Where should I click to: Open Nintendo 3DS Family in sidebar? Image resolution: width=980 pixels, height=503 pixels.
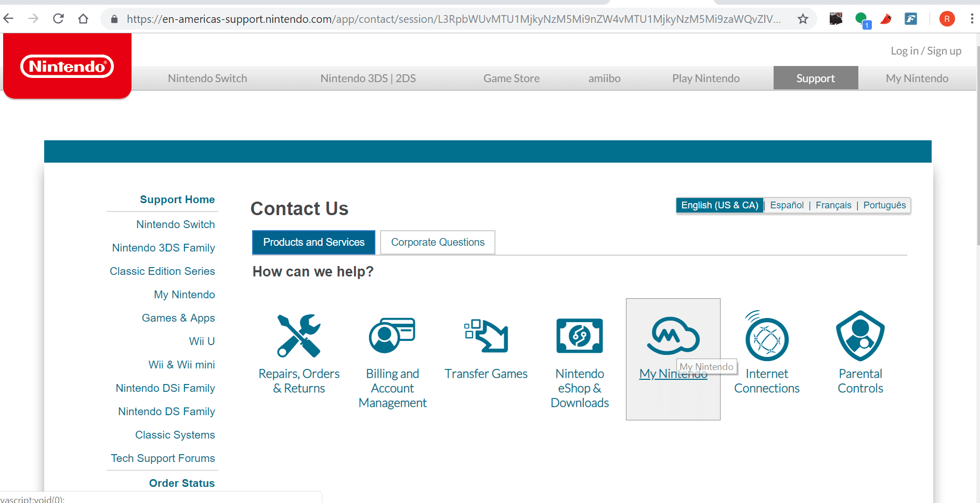click(x=163, y=248)
